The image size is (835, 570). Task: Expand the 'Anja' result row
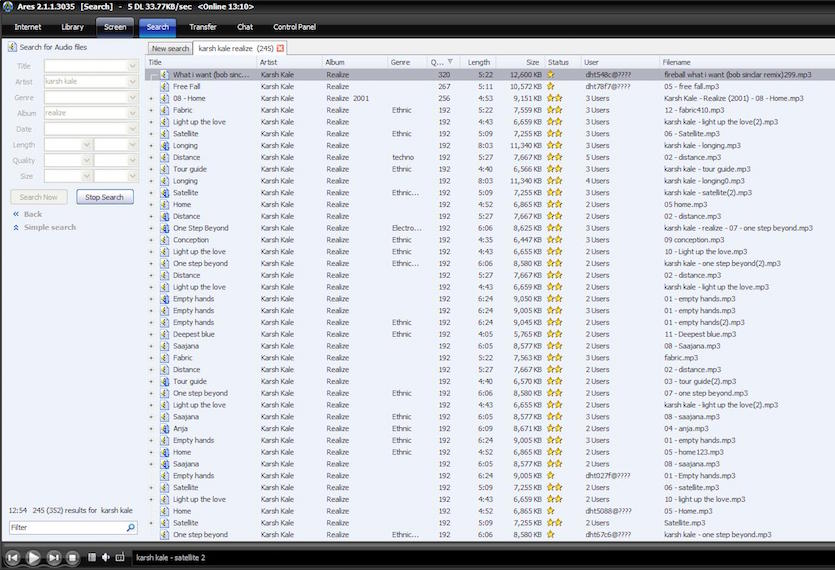pos(151,429)
